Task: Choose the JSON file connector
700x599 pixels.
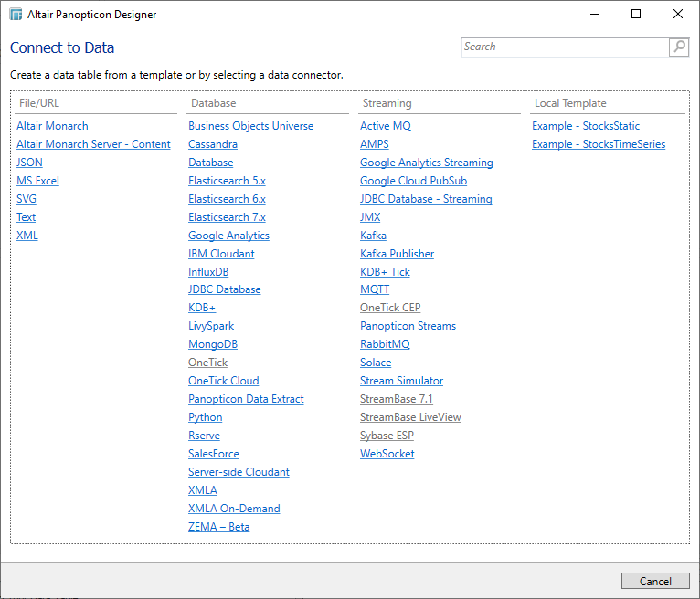Action: 29,163
